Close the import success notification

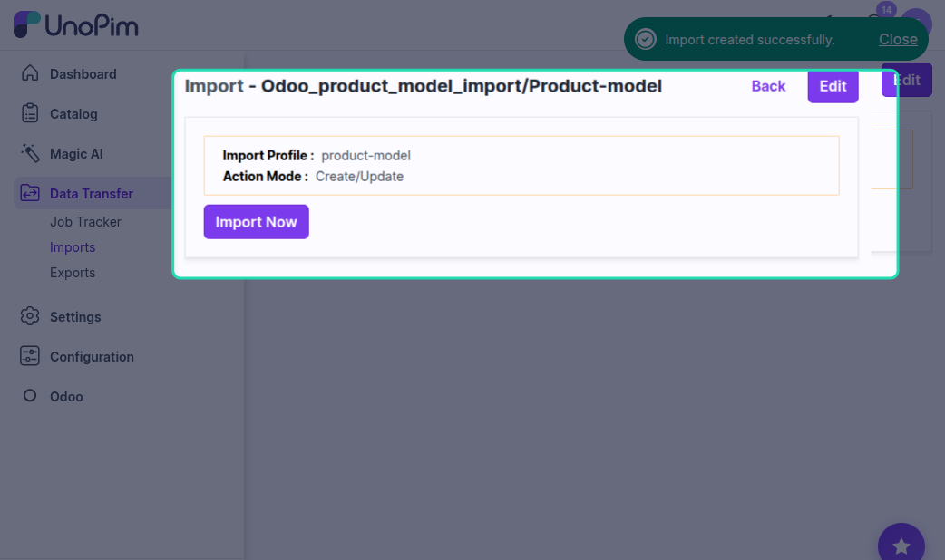(x=898, y=39)
